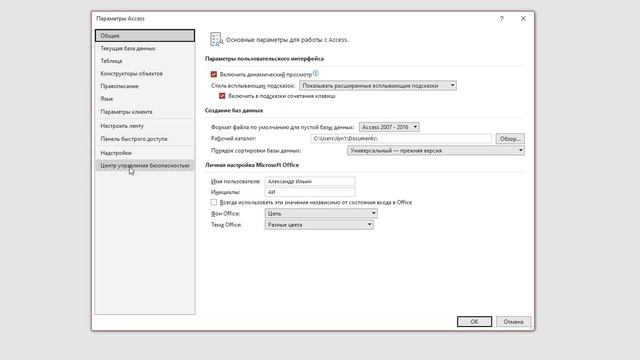The width and height of the screenshot is (640, 360).
Task: Open Центр управления безопасностью category
Action: pos(145,165)
